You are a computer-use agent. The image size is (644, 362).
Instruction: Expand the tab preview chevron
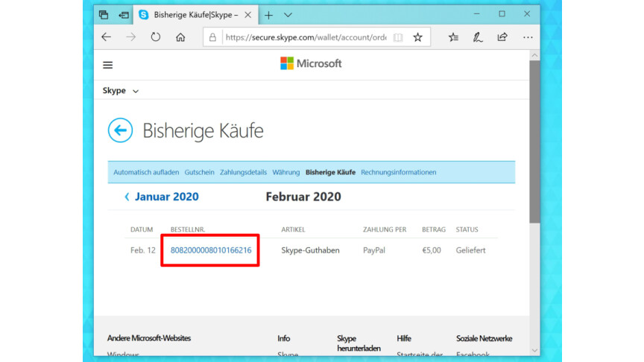click(x=288, y=15)
